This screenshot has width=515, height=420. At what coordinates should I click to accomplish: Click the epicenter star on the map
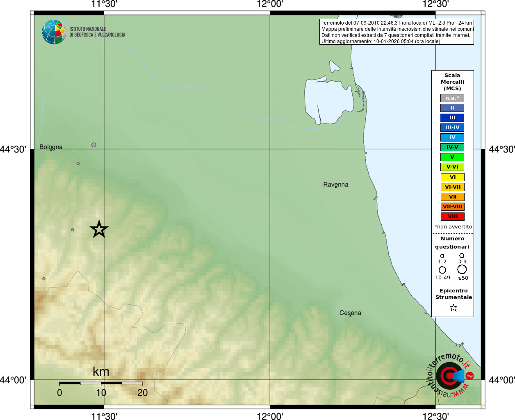[99, 229]
